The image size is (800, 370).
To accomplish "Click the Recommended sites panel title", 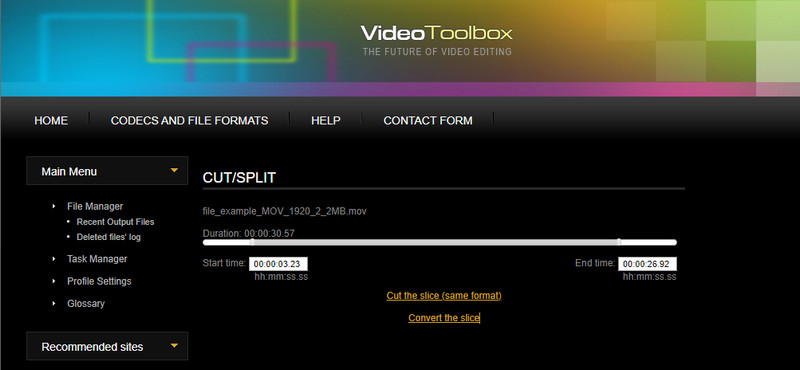I will pos(92,347).
